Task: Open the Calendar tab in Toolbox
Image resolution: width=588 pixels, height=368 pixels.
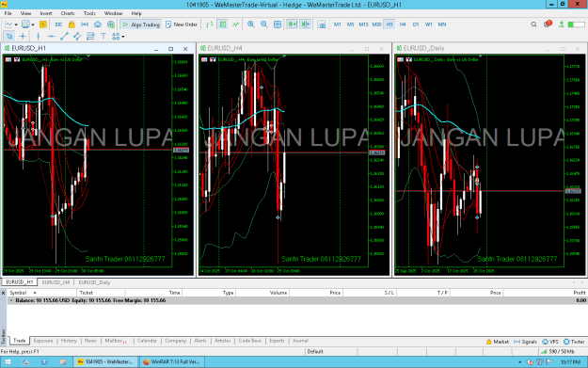Action: tap(147, 341)
